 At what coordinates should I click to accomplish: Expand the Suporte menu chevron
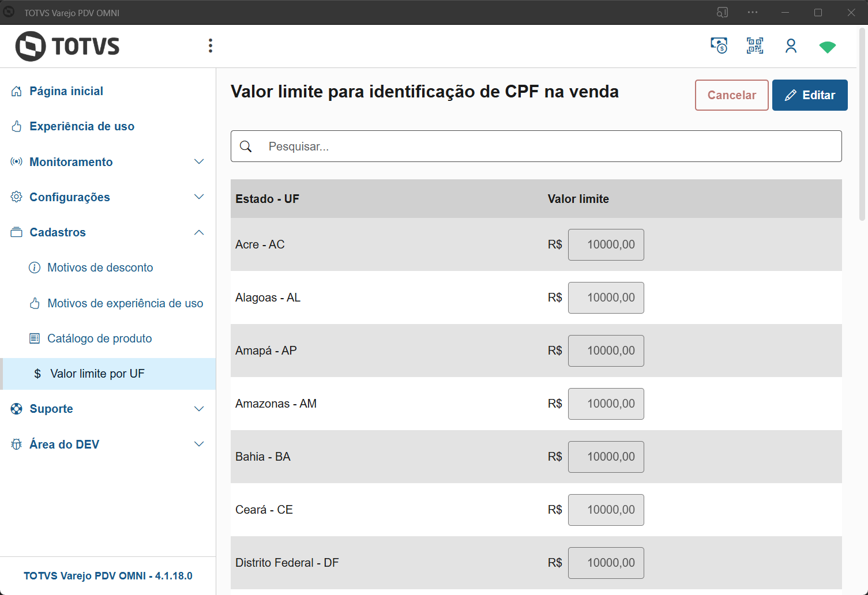tap(199, 409)
